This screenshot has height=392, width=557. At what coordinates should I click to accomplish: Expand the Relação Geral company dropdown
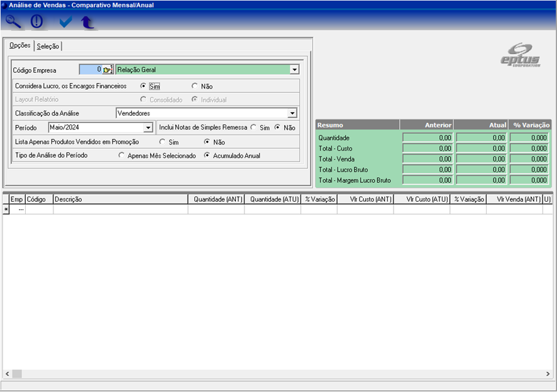(x=294, y=70)
